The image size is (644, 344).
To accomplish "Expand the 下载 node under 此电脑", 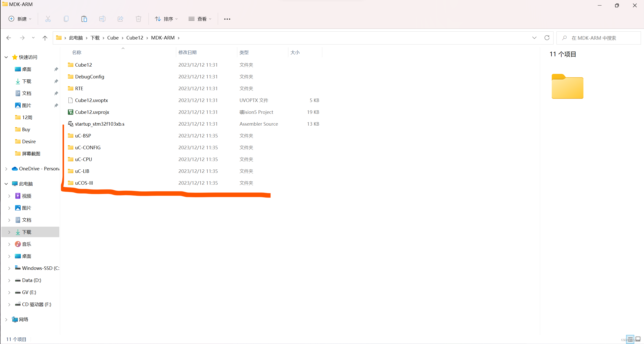I will 9,232.
